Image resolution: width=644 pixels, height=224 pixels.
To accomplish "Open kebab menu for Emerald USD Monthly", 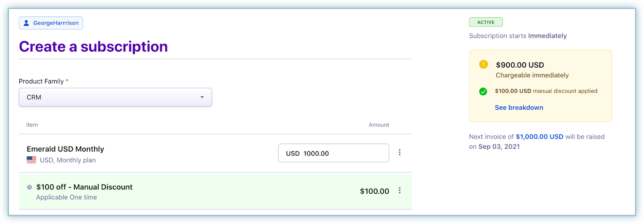I will (x=400, y=152).
